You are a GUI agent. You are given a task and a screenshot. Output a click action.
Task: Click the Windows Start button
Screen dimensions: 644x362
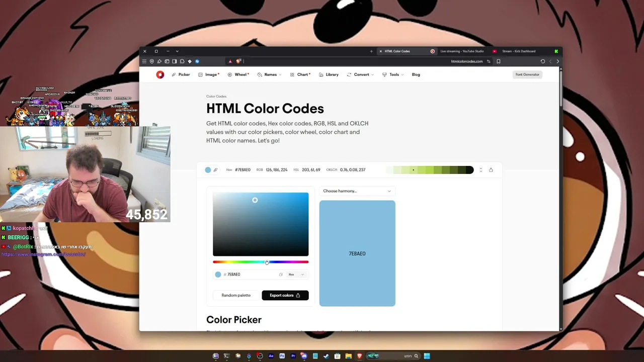(427, 356)
